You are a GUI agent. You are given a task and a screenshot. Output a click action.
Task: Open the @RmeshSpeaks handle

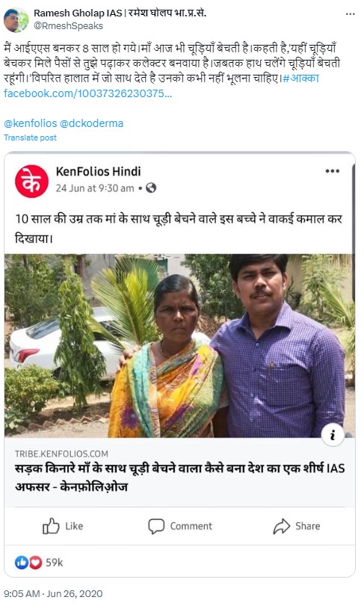(68, 26)
